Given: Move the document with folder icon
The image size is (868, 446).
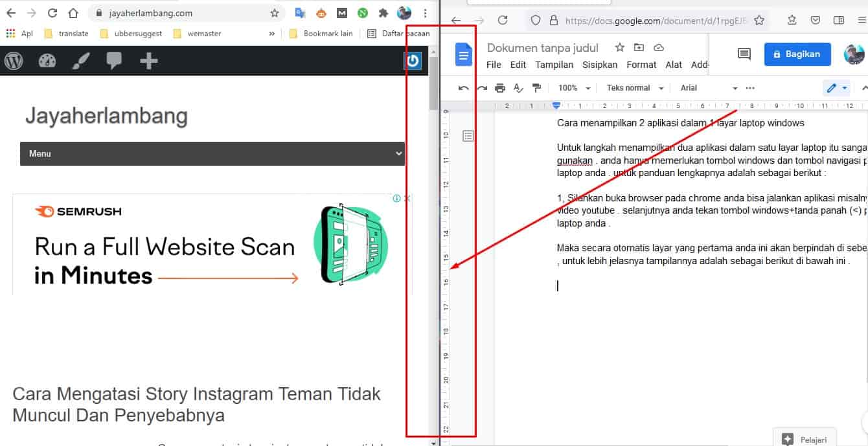Looking at the screenshot, I should click(x=639, y=48).
